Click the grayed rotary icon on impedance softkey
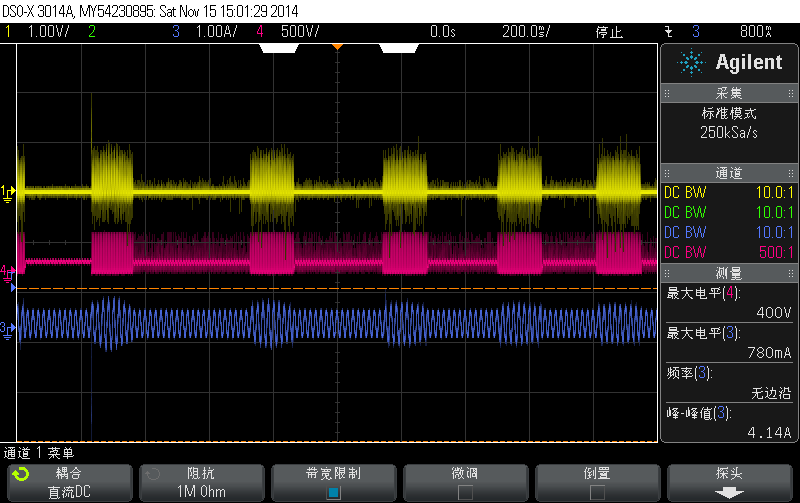 153,474
